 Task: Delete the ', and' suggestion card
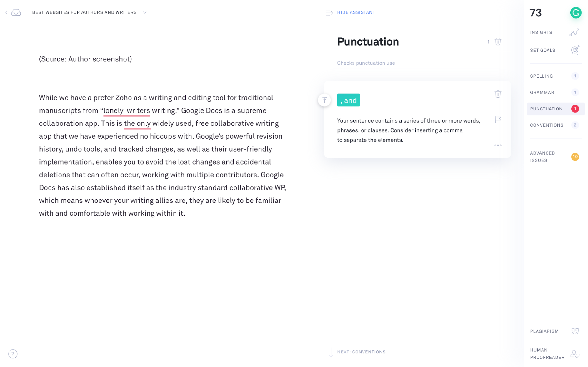click(x=498, y=94)
